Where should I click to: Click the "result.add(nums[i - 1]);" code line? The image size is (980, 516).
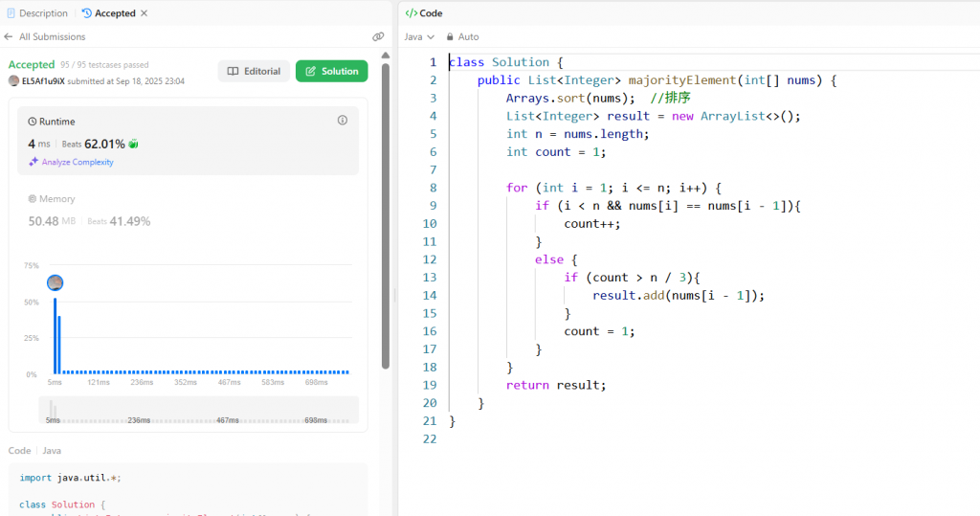(679, 295)
